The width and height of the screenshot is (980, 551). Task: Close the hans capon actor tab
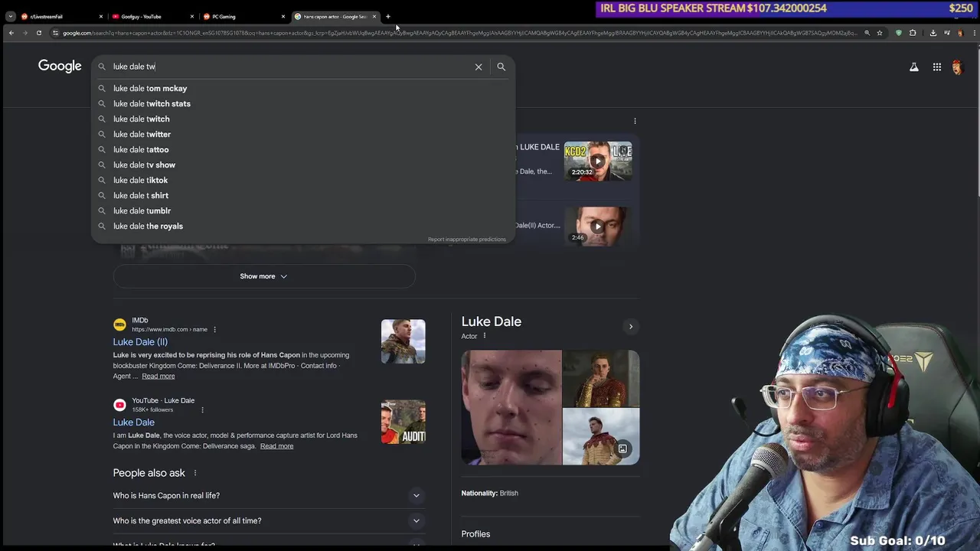[374, 16]
